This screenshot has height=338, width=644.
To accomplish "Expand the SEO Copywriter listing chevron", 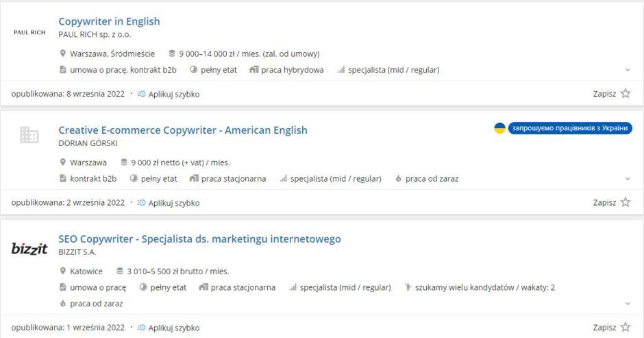I will (x=627, y=304).
